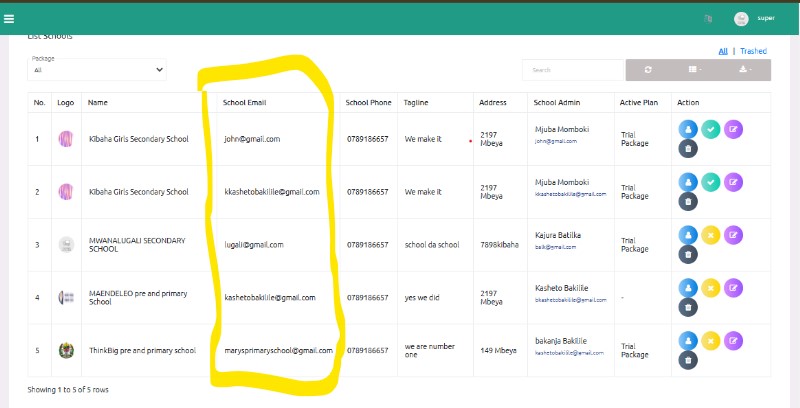This screenshot has height=408, width=800.
Task: Open the export download dropdown
Action: coord(745,70)
